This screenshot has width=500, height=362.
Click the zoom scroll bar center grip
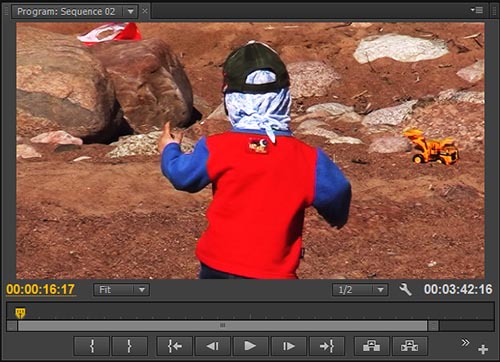223,325
